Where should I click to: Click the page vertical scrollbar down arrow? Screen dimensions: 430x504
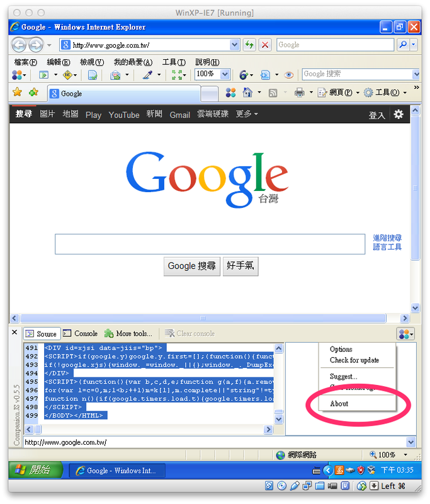click(x=416, y=308)
